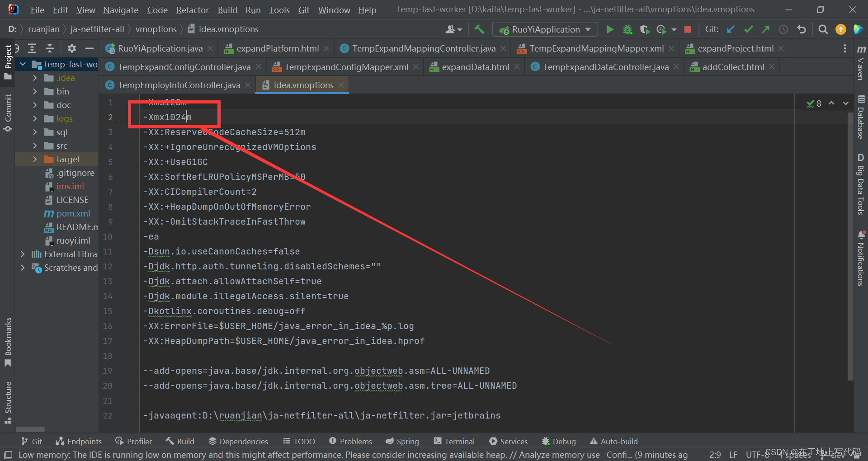
Task: Click the line 2:9 position indicator
Action: tap(715, 455)
